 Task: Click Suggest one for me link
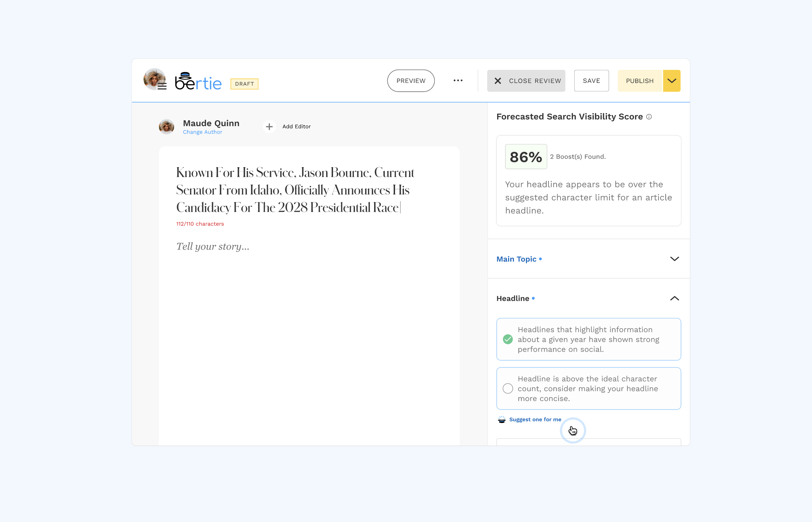coord(535,420)
